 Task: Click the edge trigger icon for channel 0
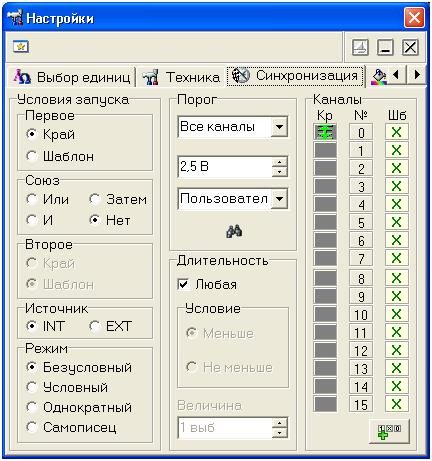325,132
